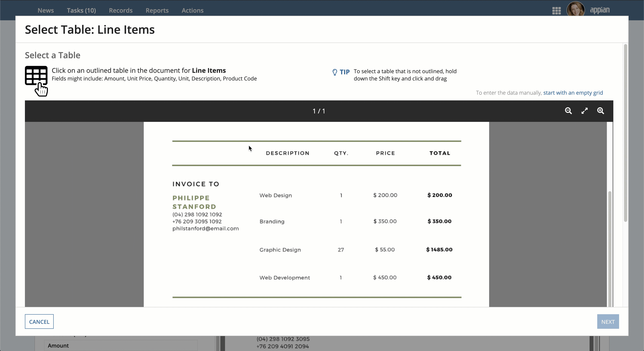
Task: Click the $ 1485.00 total value
Action: [x=439, y=250]
